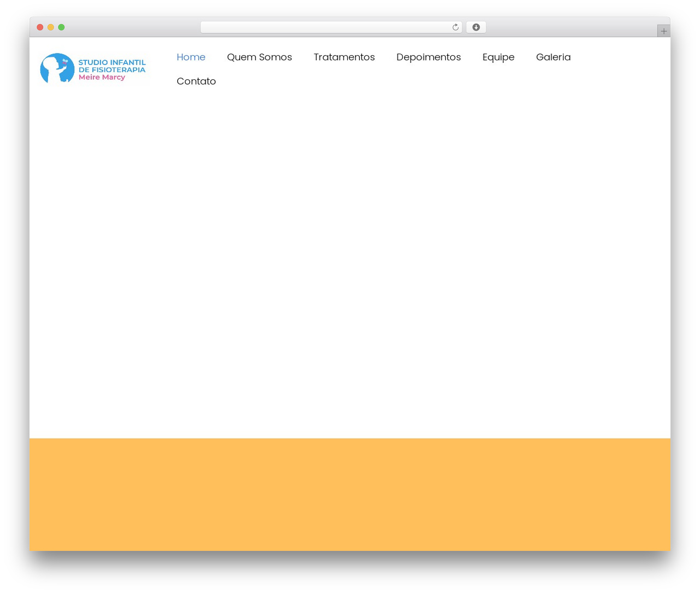The width and height of the screenshot is (700, 593).
Task: Close the browser window with red button
Action: (x=40, y=27)
